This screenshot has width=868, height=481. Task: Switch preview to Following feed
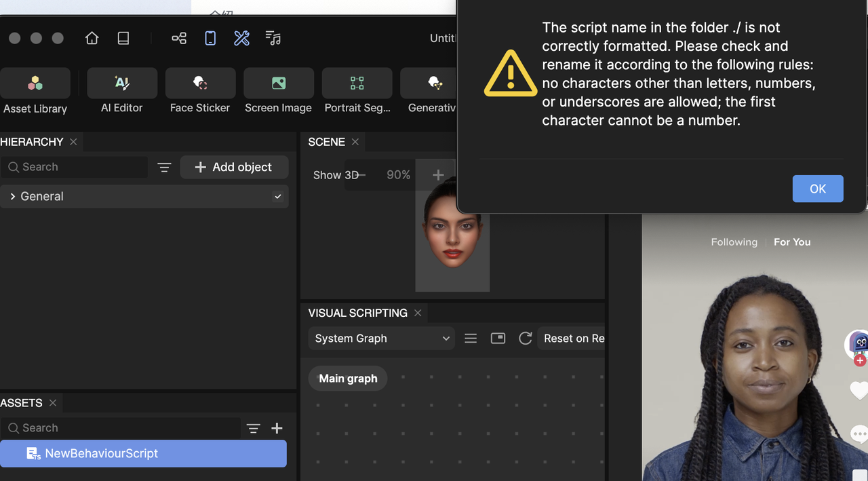[734, 242]
